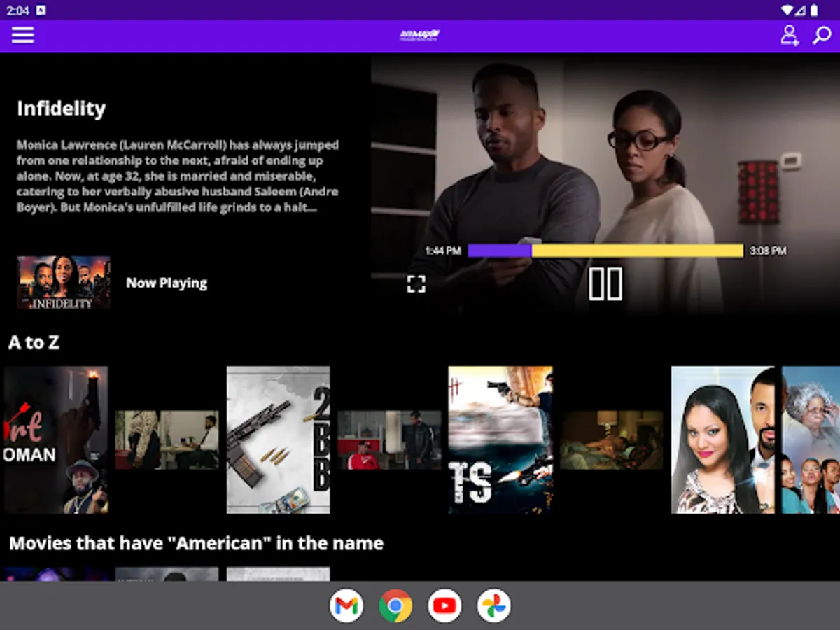
Task: Click the Now Playing label
Action: (x=167, y=283)
